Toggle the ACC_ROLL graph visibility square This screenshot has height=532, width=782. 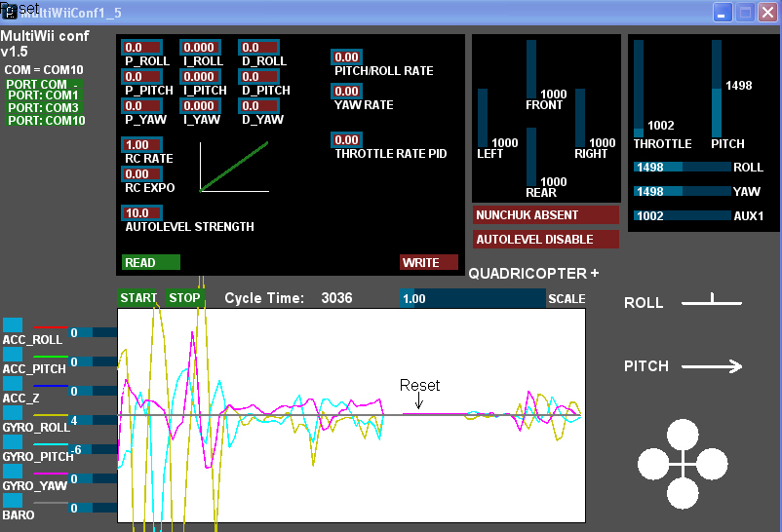[x=13, y=324]
